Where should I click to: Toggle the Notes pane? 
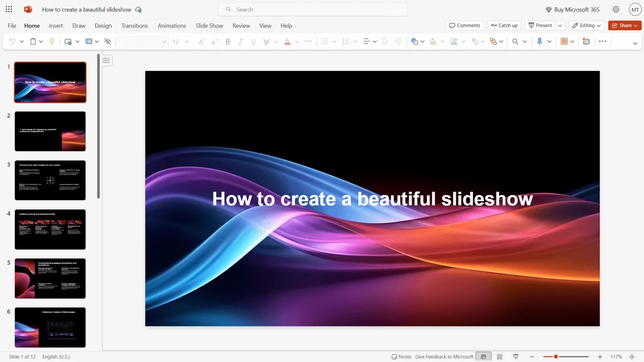pos(401,356)
